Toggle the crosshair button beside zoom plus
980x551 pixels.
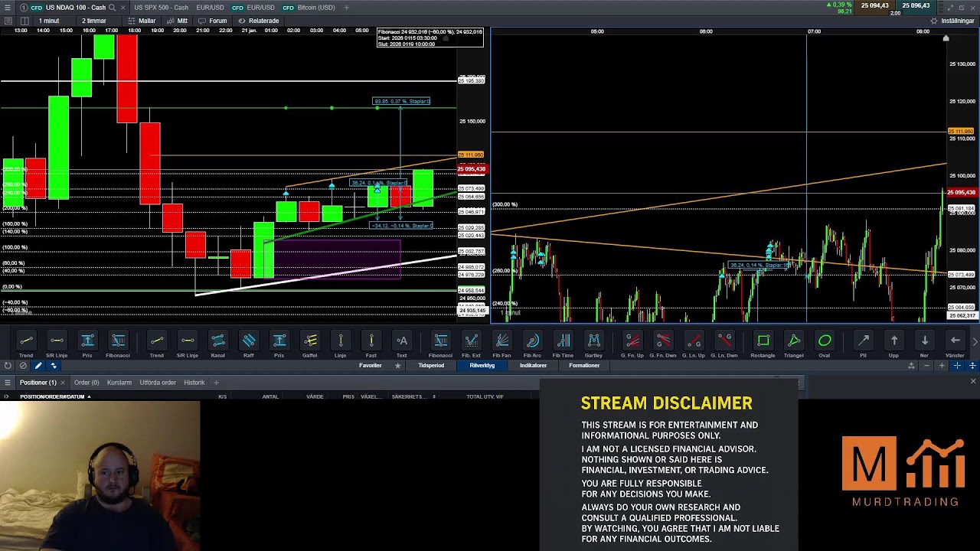click(957, 366)
